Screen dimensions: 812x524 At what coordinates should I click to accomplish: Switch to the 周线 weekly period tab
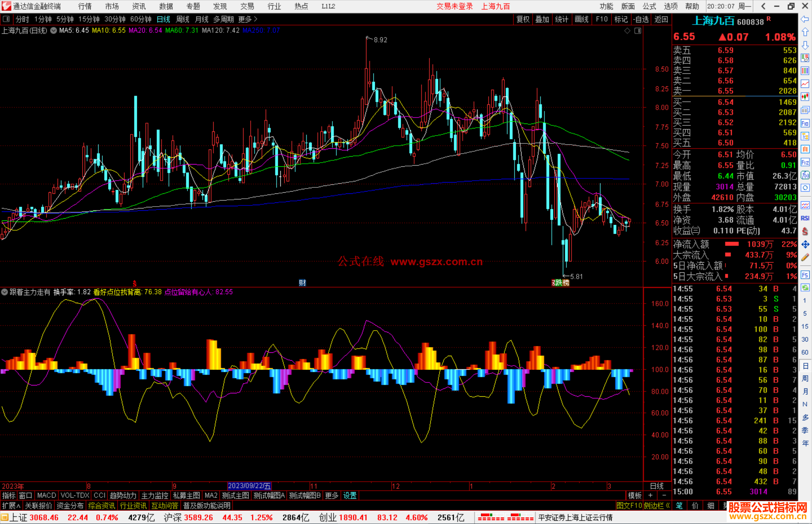point(183,19)
